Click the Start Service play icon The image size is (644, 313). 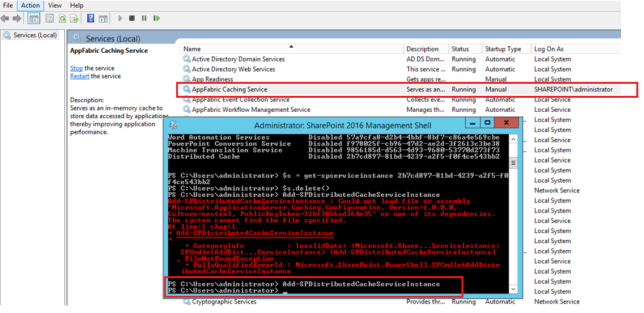pos(120,18)
